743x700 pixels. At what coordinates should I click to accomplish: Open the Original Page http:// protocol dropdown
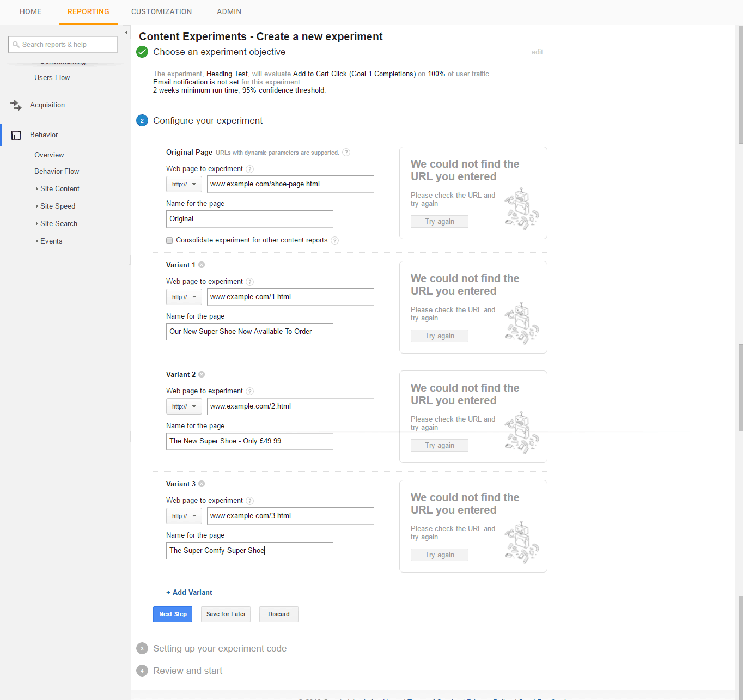pos(184,184)
